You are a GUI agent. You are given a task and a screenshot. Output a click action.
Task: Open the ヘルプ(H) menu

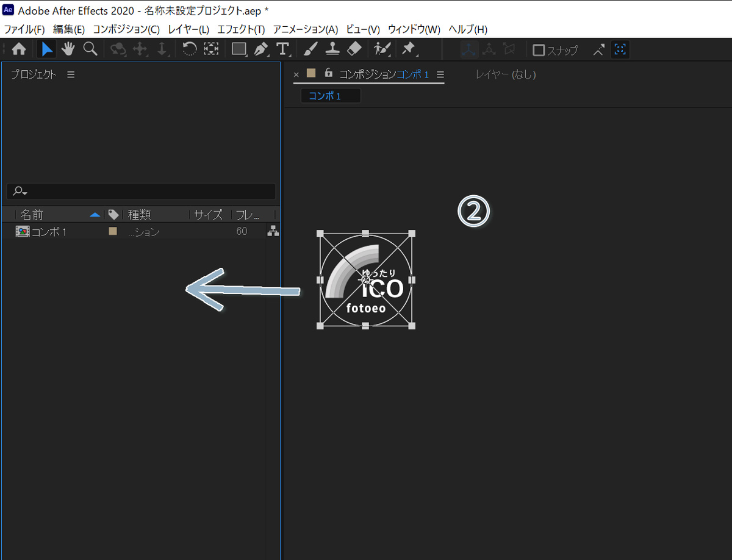pos(468,29)
